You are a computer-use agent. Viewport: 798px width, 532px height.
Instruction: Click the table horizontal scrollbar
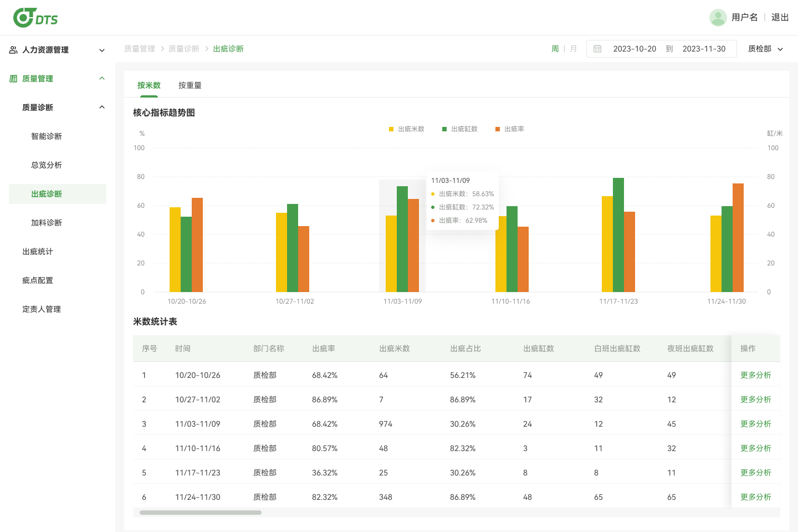(201, 513)
